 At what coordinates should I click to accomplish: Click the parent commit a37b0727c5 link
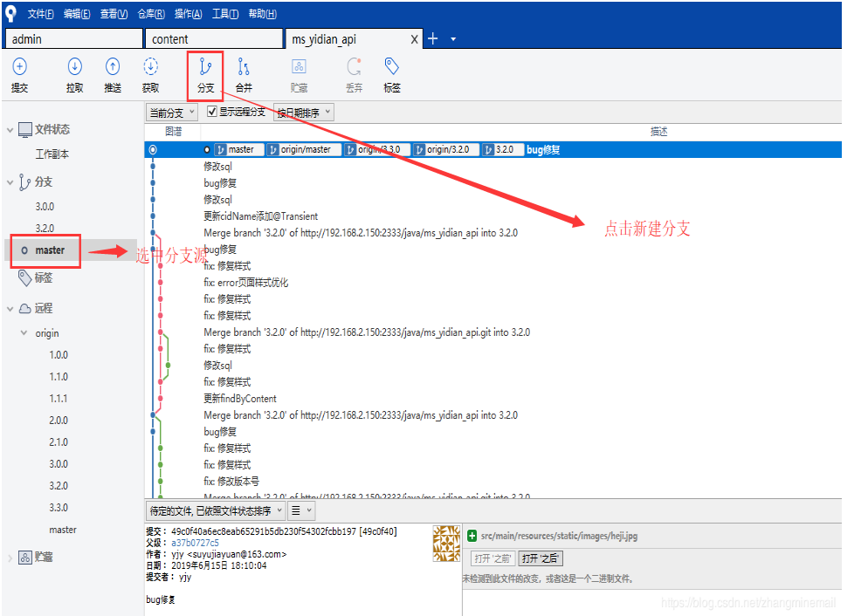pyautogui.click(x=196, y=543)
